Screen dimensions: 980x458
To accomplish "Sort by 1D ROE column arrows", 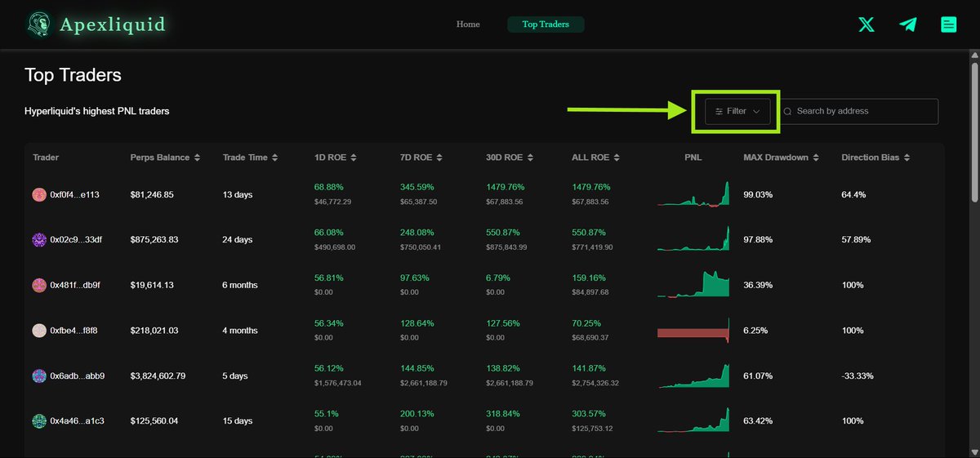I will click(354, 158).
